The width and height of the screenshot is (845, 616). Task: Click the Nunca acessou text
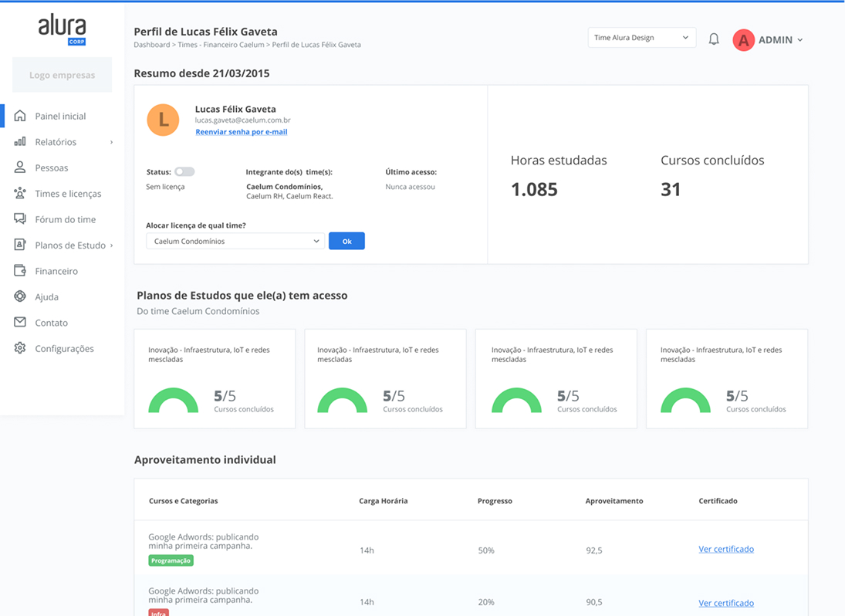410,187
